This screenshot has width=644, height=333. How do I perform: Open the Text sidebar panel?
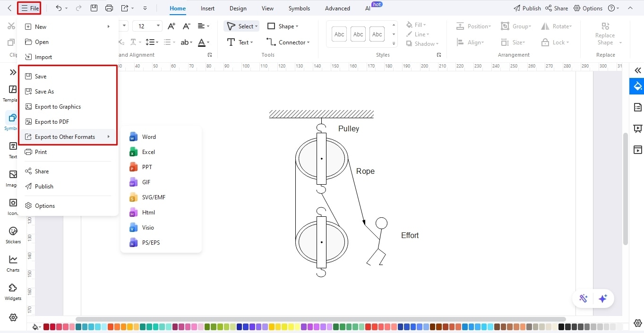pyautogui.click(x=13, y=150)
